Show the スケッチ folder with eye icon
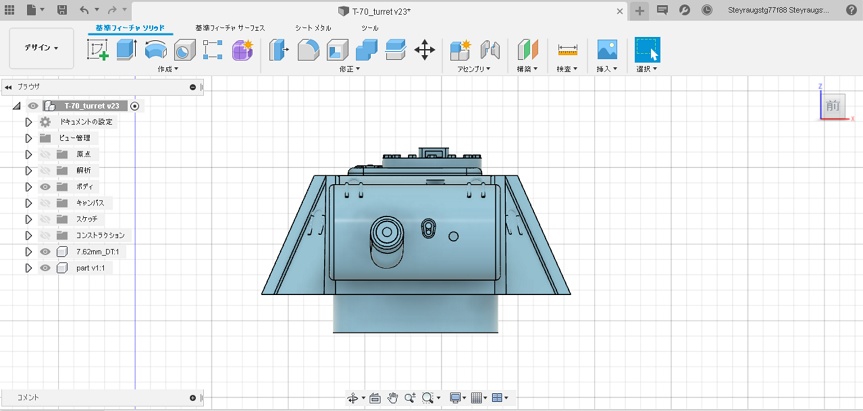 click(45, 219)
